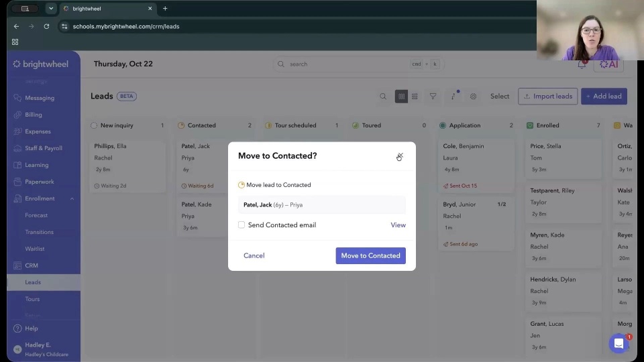Open the filter funnel icon
644x362 pixels.
pyautogui.click(x=433, y=96)
